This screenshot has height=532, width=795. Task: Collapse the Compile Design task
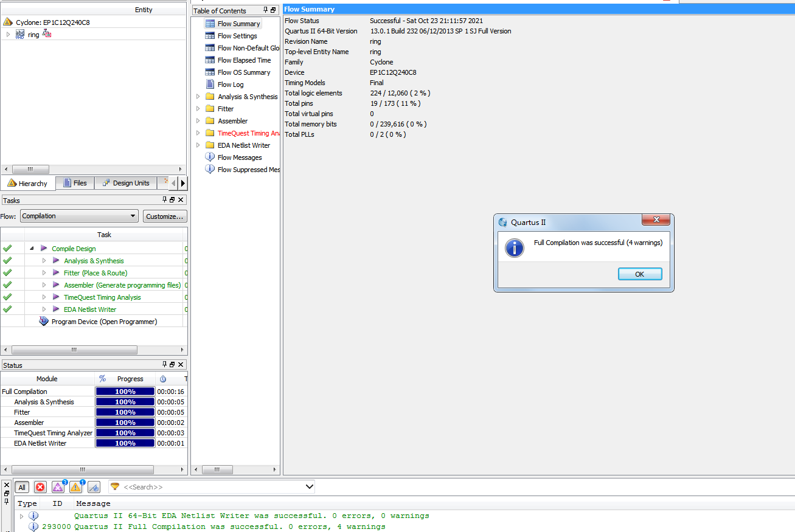click(32, 249)
